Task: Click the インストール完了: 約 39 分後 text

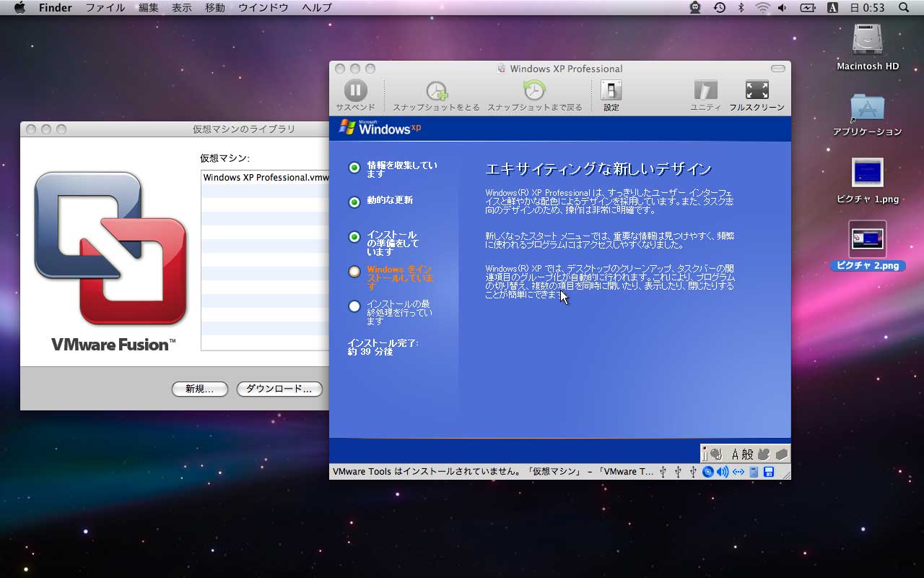Action: point(383,348)
